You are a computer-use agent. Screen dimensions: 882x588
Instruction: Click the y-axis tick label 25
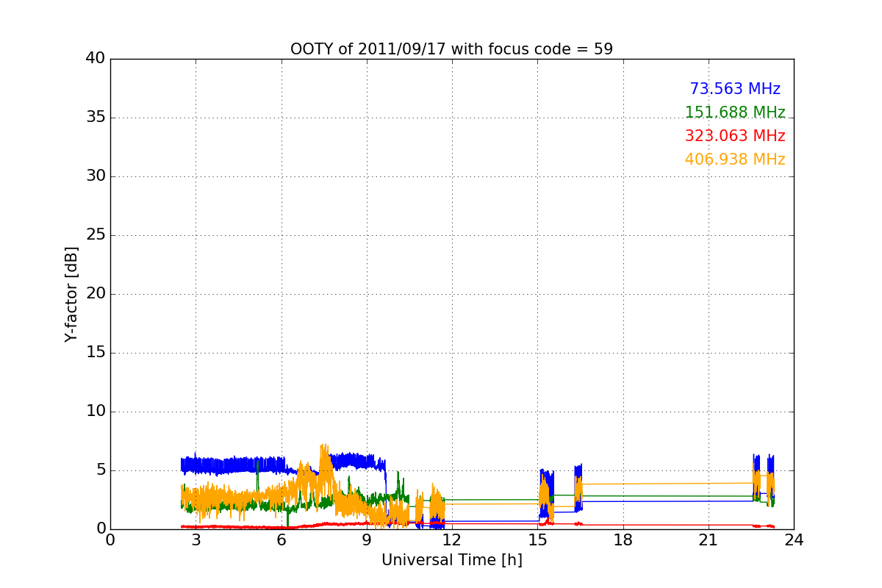click(x=96, y=235)
